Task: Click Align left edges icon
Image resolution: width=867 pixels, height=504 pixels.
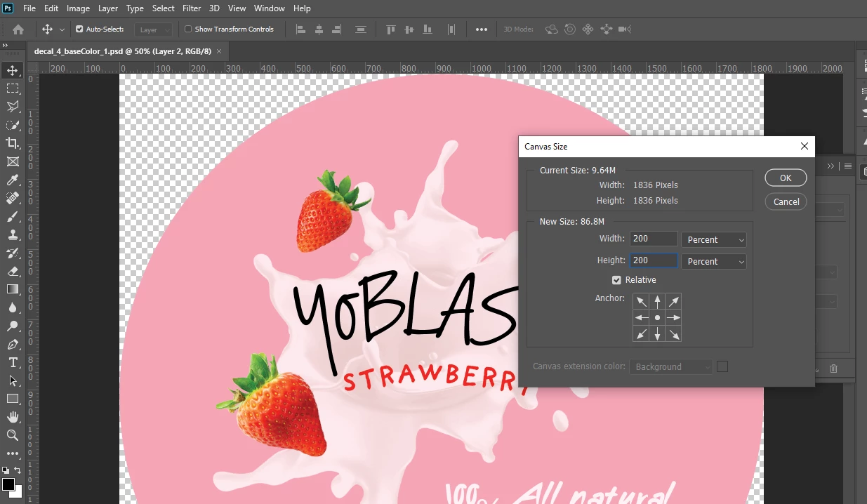Action: [301, 29]
